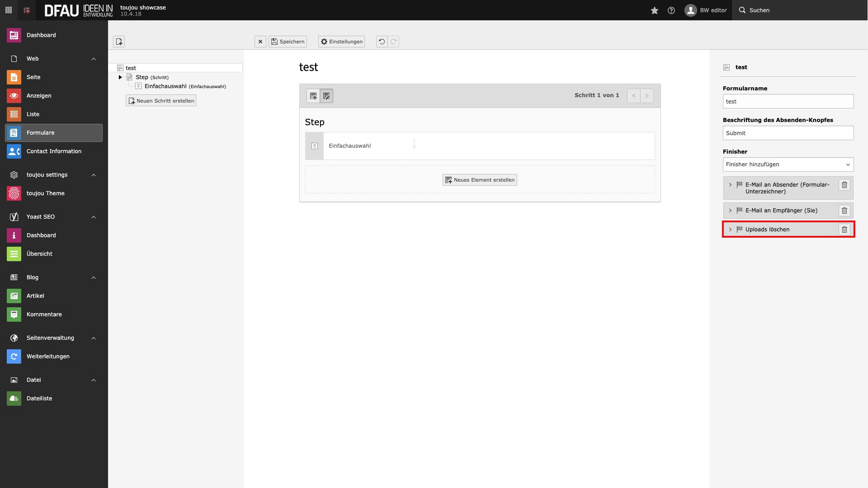
Task: Click the new page icon top-left
Action: click(119, 42)
